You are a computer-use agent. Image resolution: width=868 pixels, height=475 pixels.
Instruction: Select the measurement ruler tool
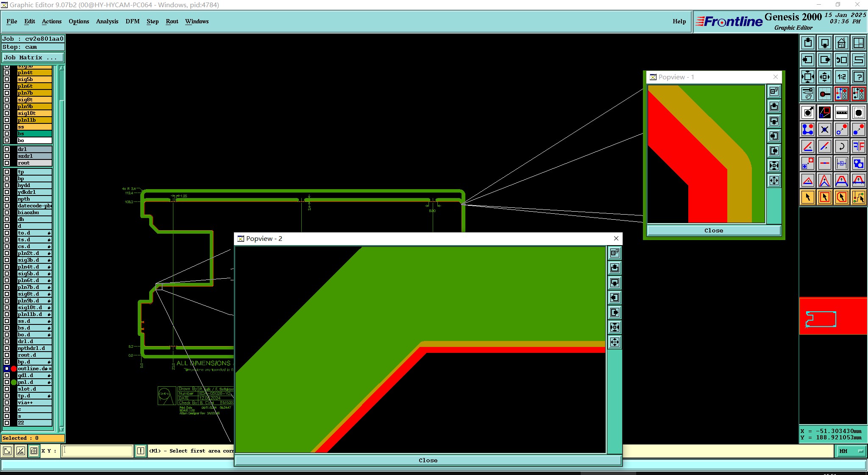click(841, 112)
